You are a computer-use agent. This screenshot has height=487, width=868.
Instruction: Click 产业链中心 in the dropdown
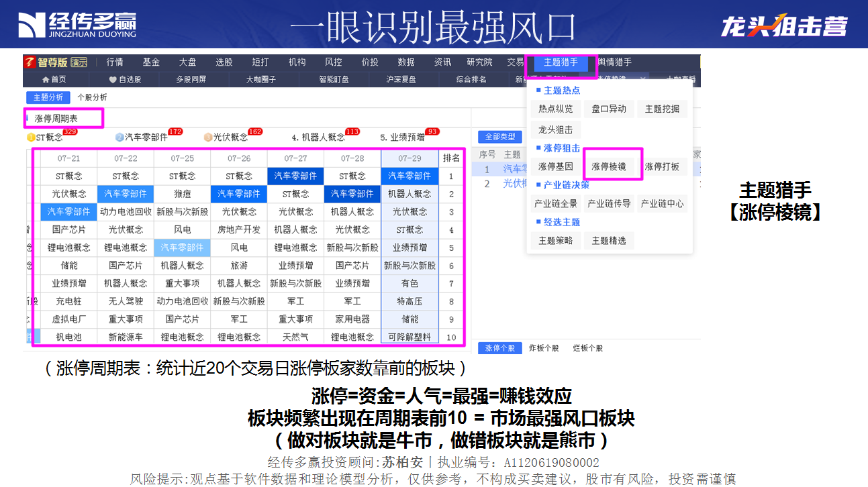pos(662,203)
